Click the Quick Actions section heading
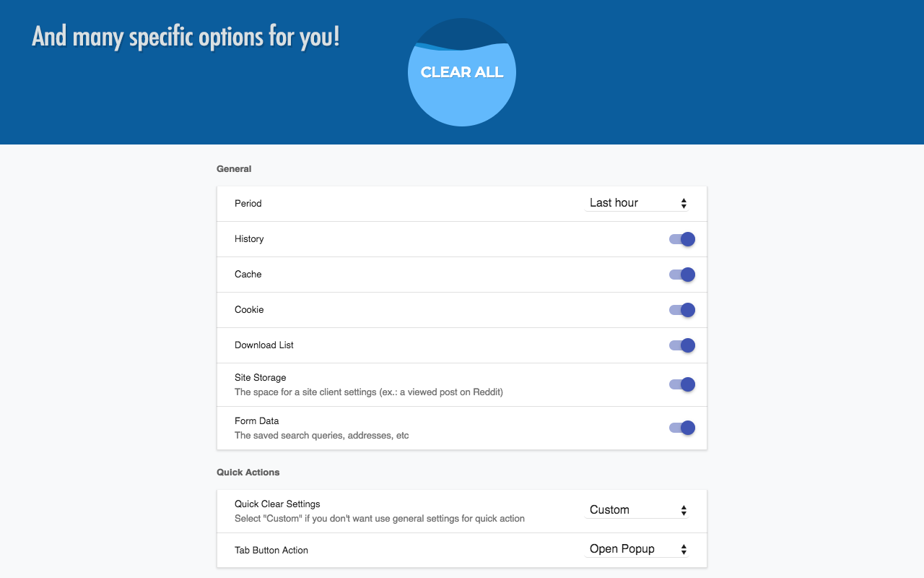The image size is (924, 578). pos(248,473)
